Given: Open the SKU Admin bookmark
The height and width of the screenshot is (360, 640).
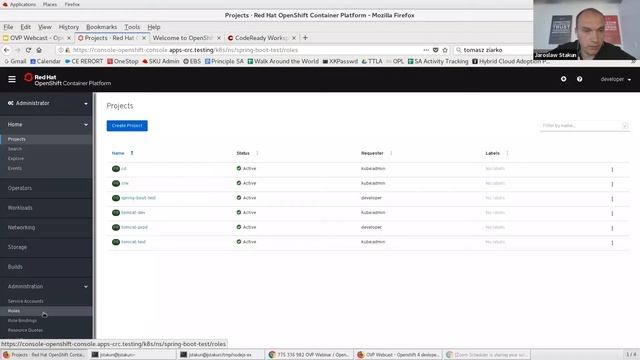Looking at the screenshot, I should (160, 62).
